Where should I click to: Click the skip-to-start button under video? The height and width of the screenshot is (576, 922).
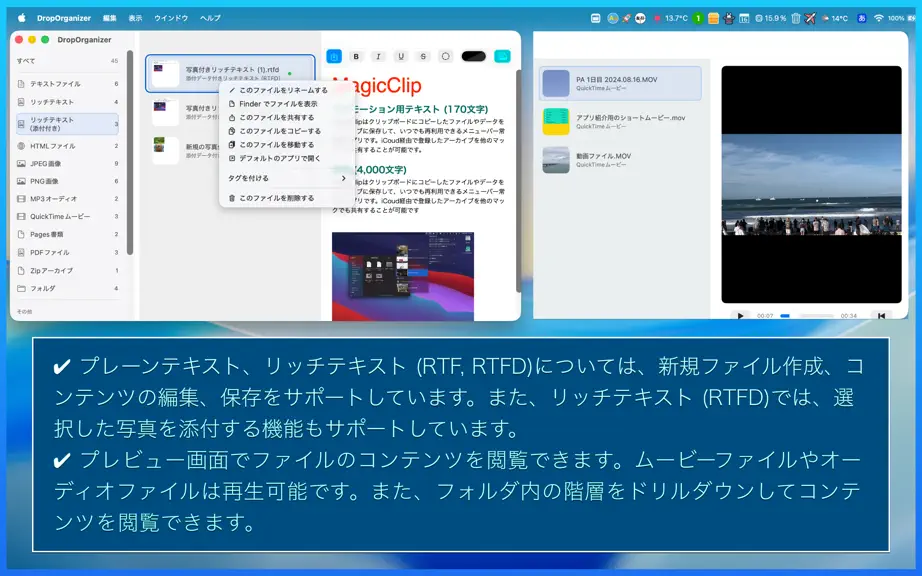pos(881,316)
